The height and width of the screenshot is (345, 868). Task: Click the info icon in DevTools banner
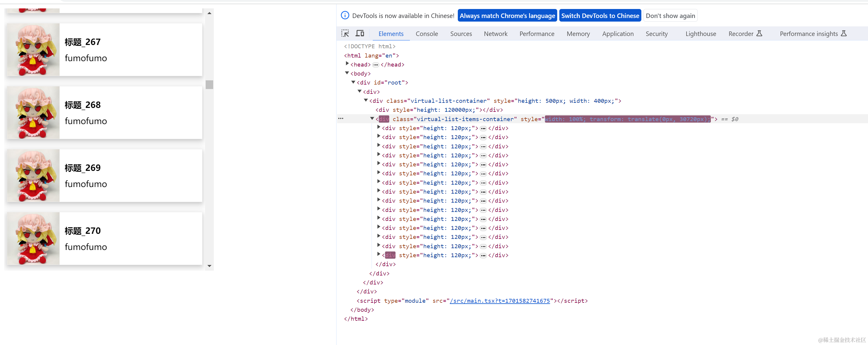[x=345, y=16]
